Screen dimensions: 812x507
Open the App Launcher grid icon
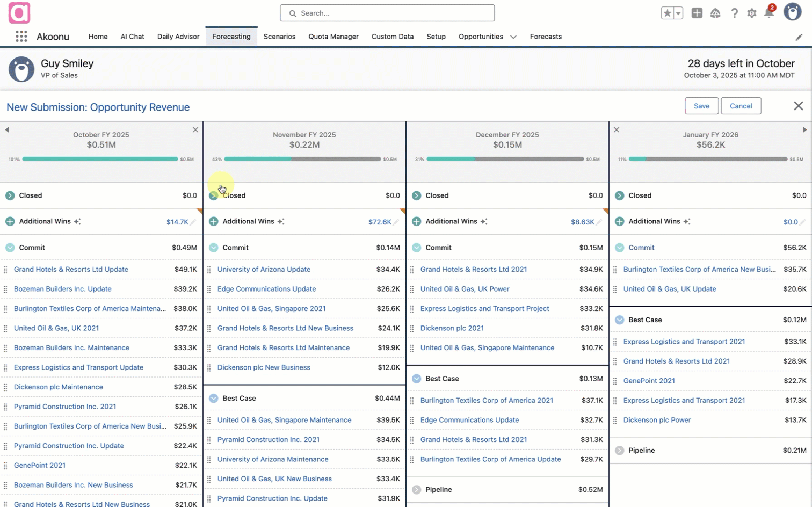coord(21,37)
